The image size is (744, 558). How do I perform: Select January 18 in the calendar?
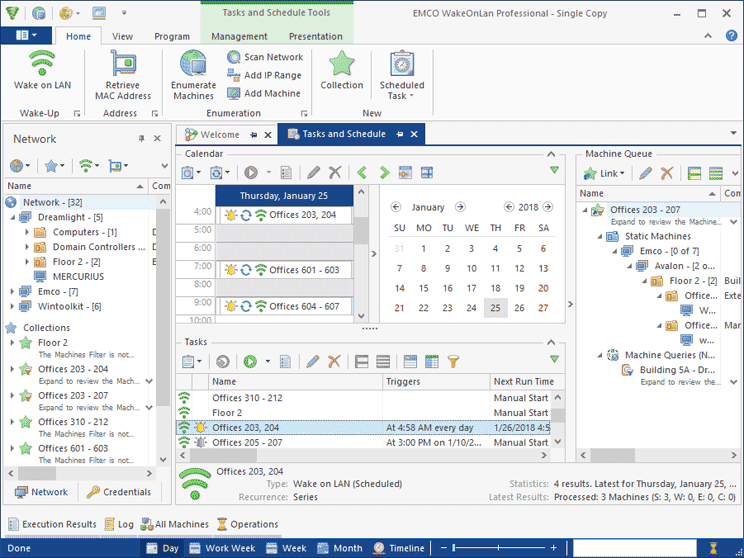(x=494, y=288)
